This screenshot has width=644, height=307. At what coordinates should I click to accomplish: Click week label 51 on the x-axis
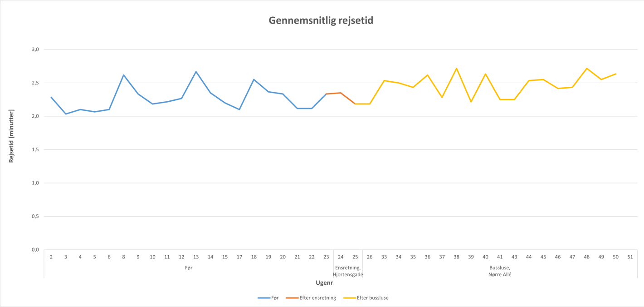pyautogui.click(x=630, y=257)
